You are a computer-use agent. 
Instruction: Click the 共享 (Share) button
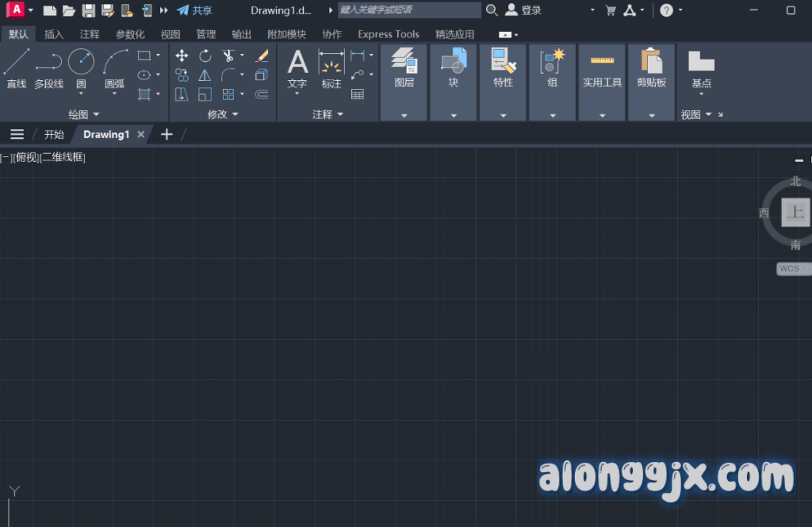pyautogui.click(x=195, y=10)
